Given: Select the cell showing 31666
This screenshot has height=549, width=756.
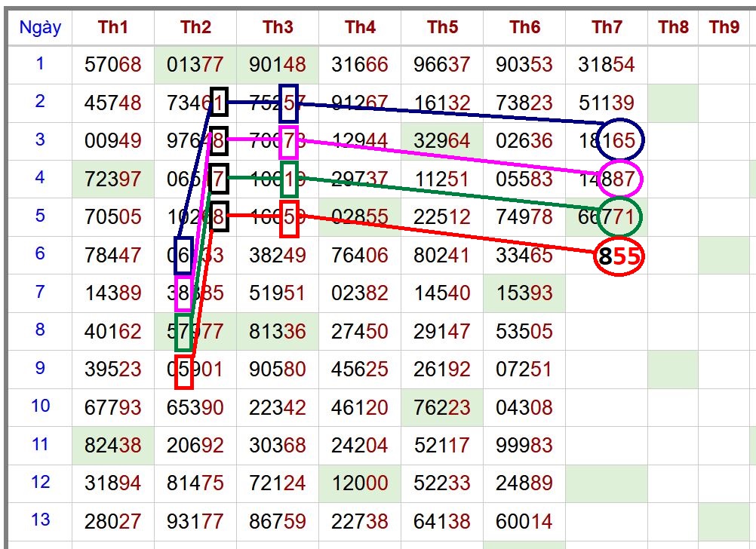Looking at the screenshot, I should (360, 64).
